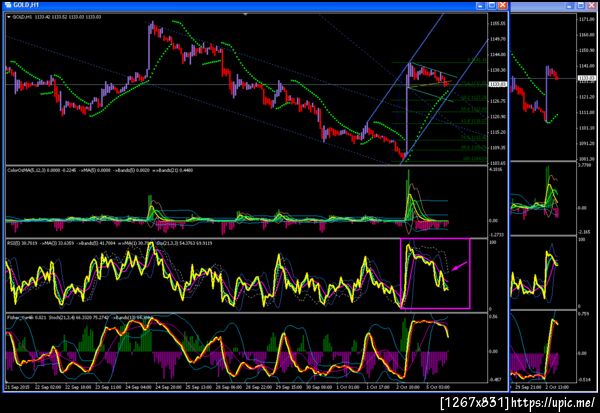Click the -1.2733 scale value in OsMA panel
This screenshot has width=600, height=413.
tap(497, 235)
